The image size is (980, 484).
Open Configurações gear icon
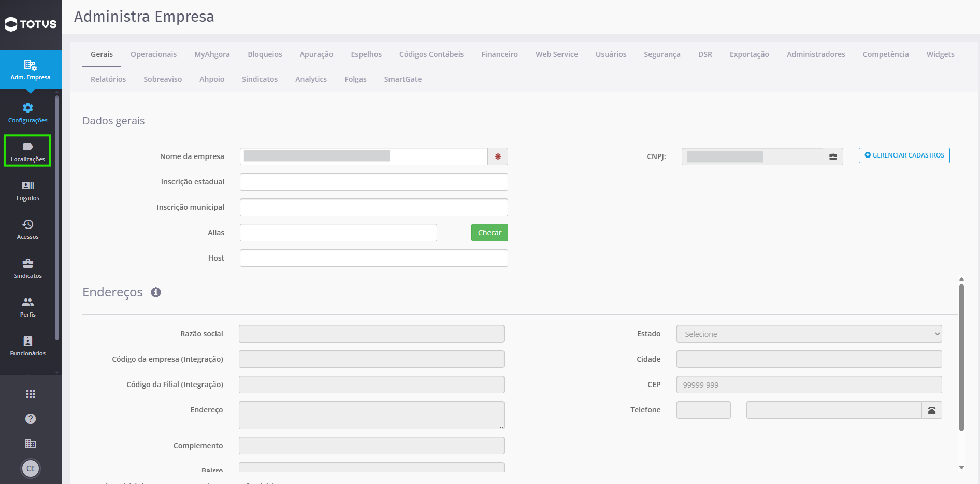pos(28,108)
